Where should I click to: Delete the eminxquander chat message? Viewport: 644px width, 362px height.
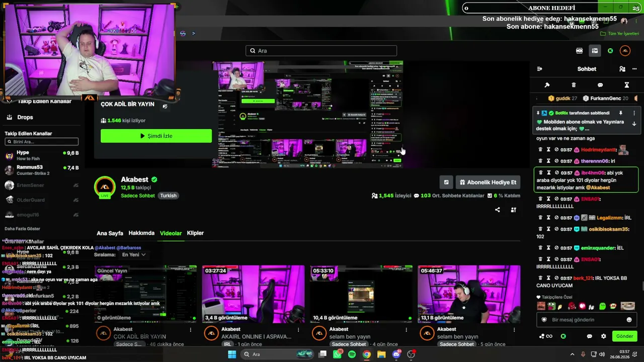tap(540, 248)
